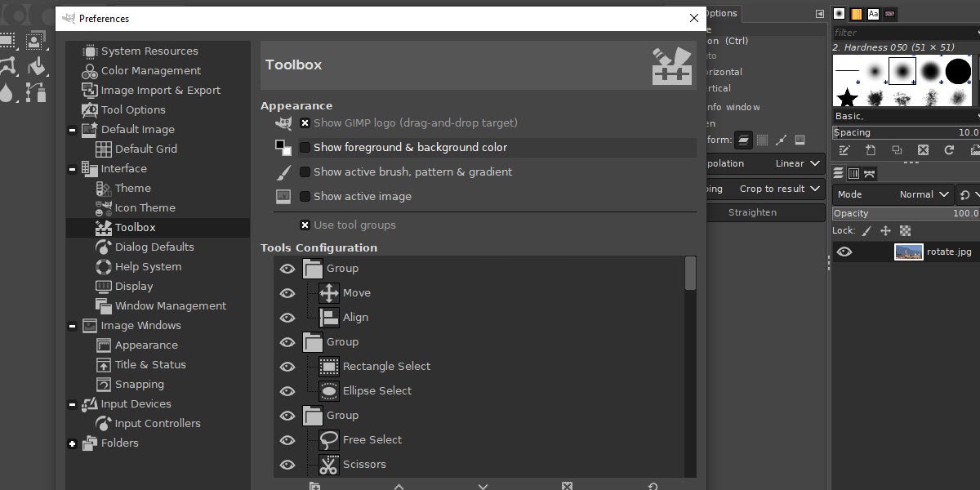Click the layer Opacity slider

[x=905, y=213]
